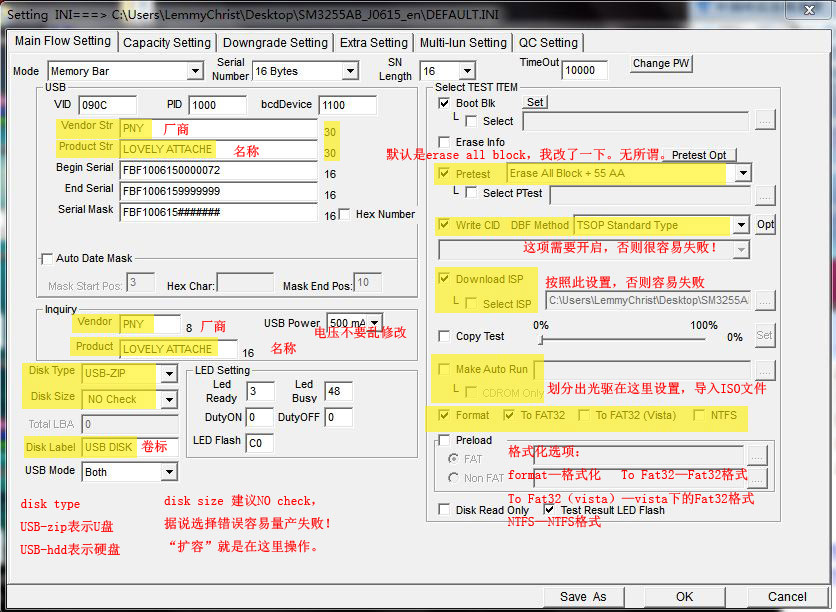Enable the Erase Info checkbox
This screenshot has width=836, height=612.
coord(445,143)
